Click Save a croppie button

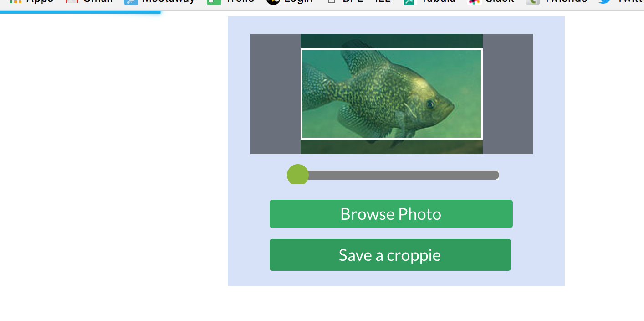coord(390,255)
